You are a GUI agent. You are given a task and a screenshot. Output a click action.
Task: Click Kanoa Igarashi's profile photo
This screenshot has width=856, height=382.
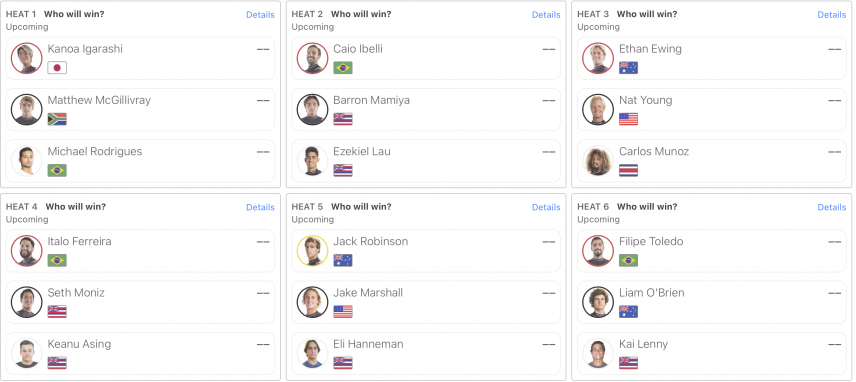(x=27, y=58)
